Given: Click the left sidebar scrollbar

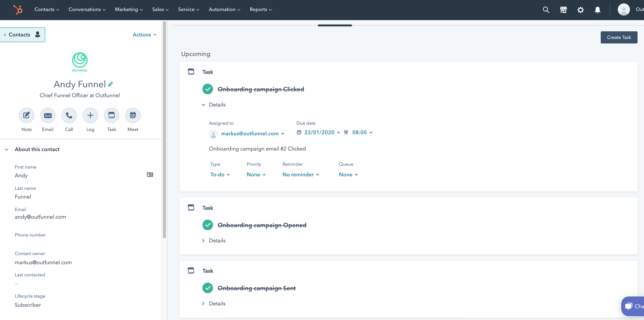Looking at the screenshot, I should (164, 130).
